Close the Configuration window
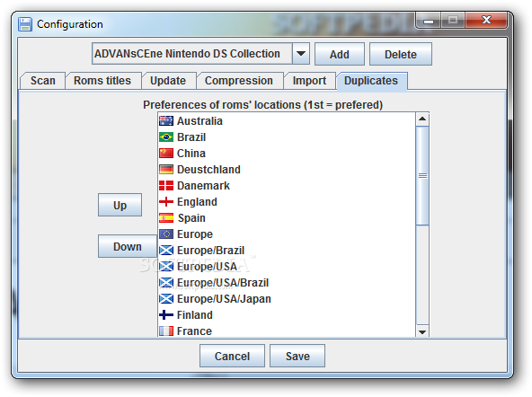 coord(486,21)
